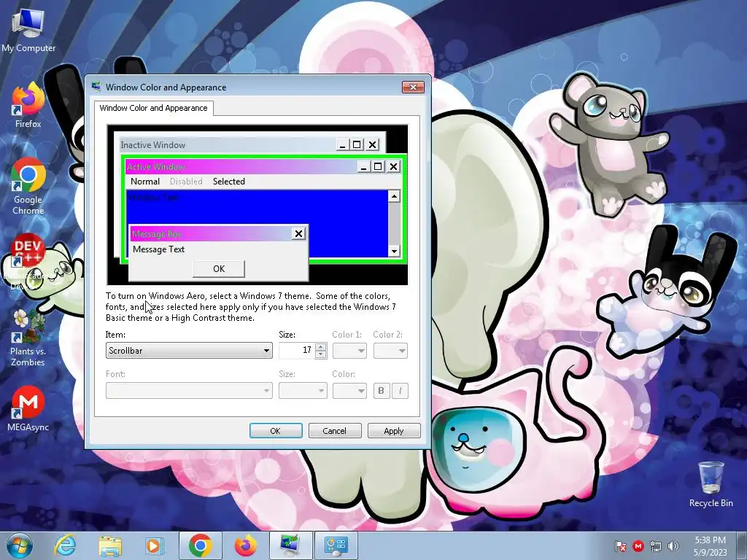
Task: Open the Recycle Bin
Action: 711,484
